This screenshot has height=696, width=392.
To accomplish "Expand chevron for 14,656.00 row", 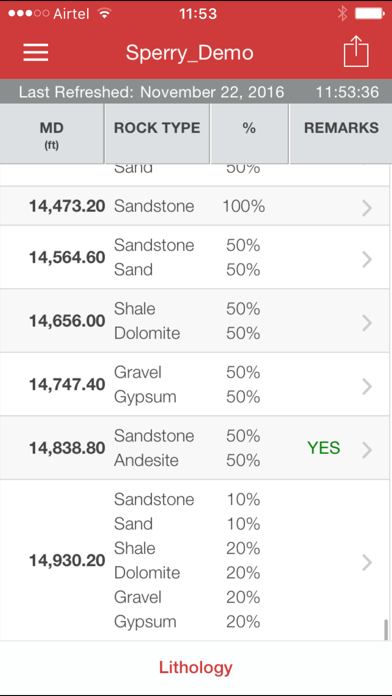I will tap(367, 323).
